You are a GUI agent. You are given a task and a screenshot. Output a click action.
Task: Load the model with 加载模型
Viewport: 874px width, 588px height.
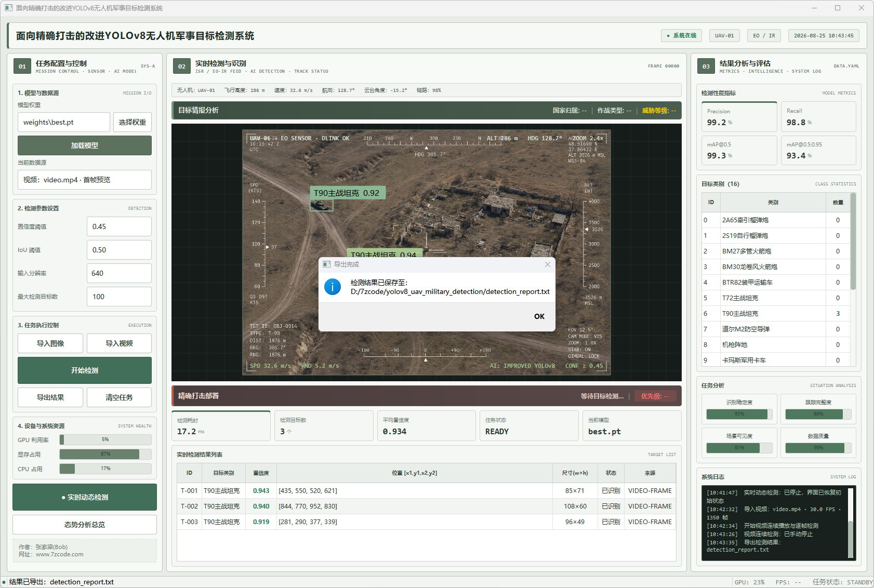85,145
